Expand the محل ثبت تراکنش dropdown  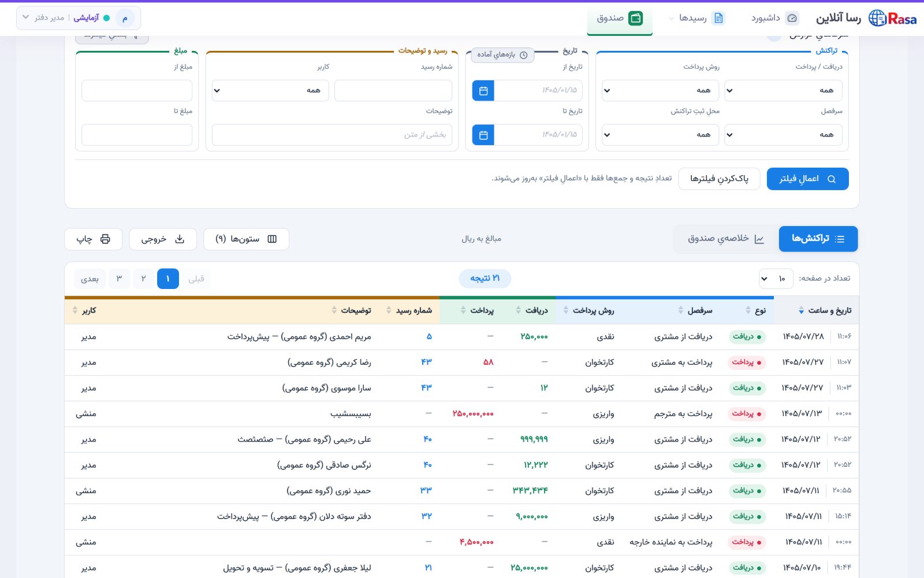click(x=660, y=135)
